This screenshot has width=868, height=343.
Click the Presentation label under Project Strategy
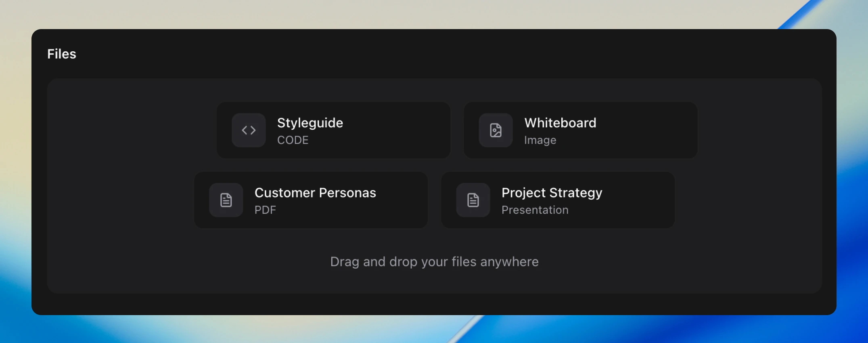pyautogui.click(x=535, y=210)
